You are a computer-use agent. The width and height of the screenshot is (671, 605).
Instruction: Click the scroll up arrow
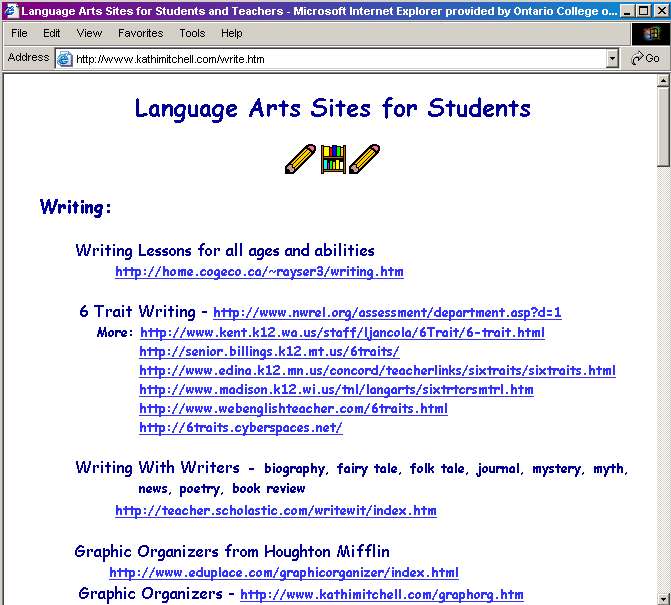663,80
